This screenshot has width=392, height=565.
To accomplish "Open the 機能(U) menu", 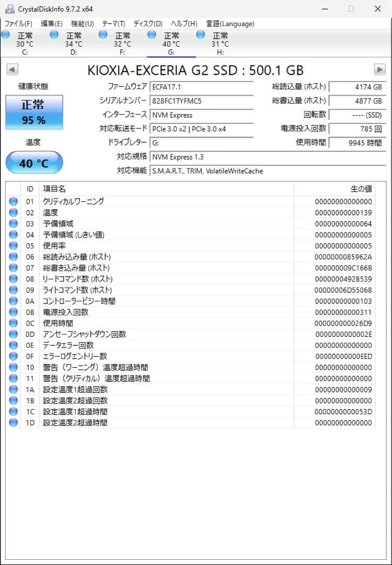I will (x=83, y=24).
